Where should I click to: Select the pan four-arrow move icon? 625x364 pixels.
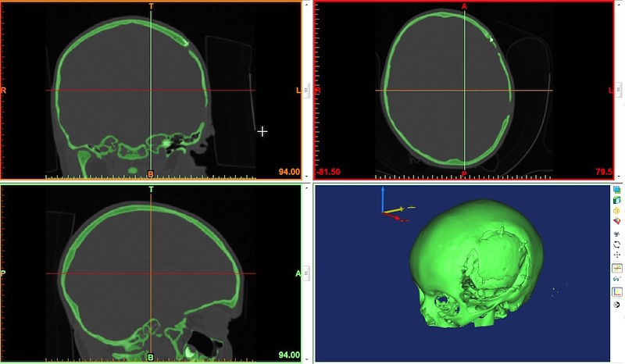coord(617,255)
